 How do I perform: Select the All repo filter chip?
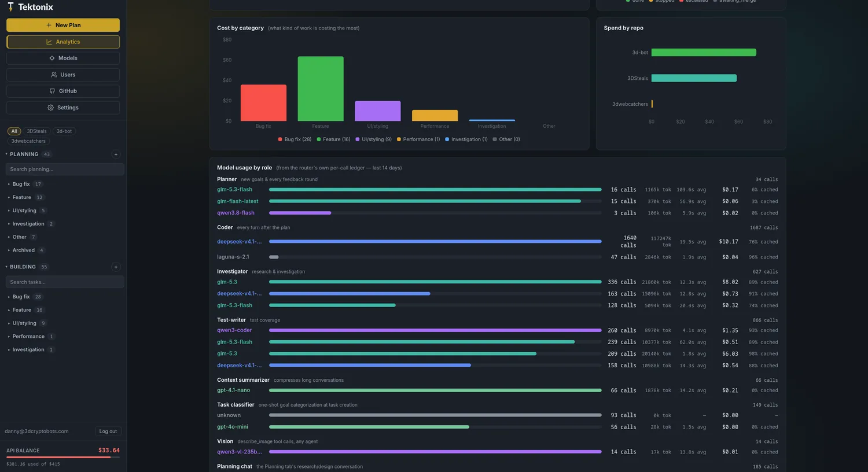(x=14, y=131)
